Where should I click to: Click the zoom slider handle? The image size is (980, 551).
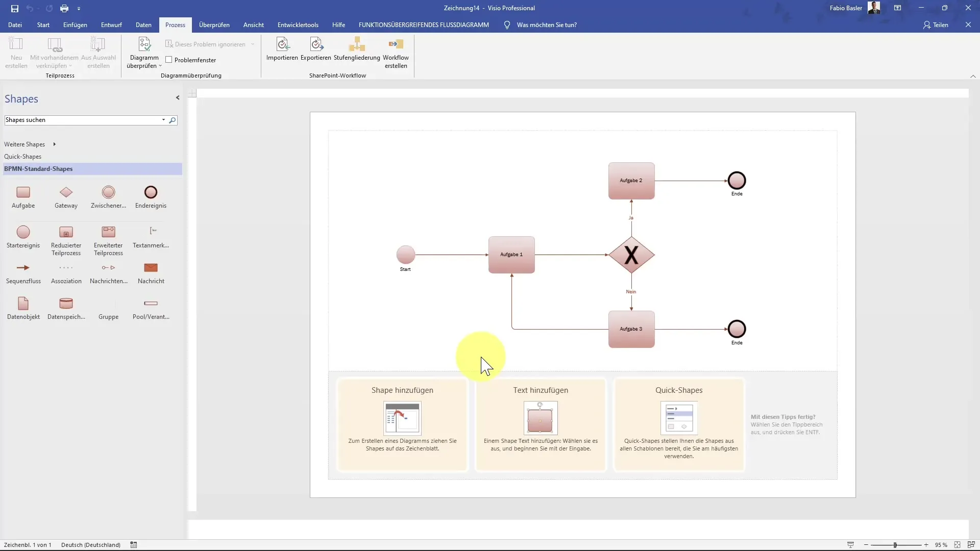[895, 545]
